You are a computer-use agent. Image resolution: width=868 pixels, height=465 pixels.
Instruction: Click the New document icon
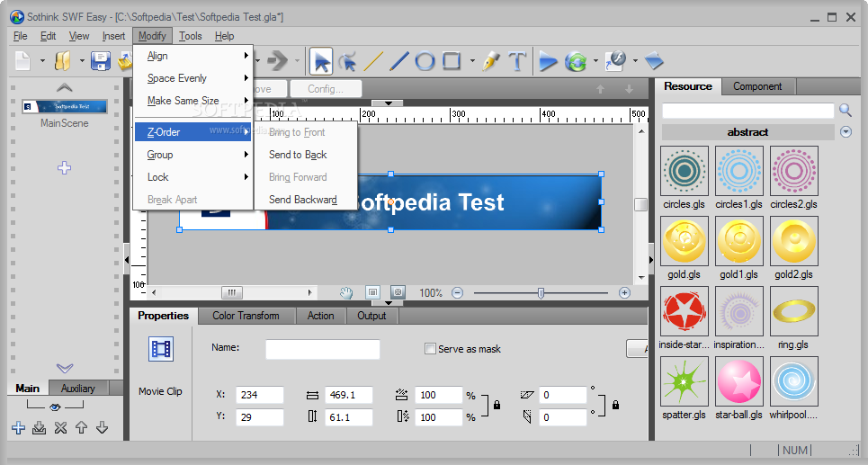(22, 60)
